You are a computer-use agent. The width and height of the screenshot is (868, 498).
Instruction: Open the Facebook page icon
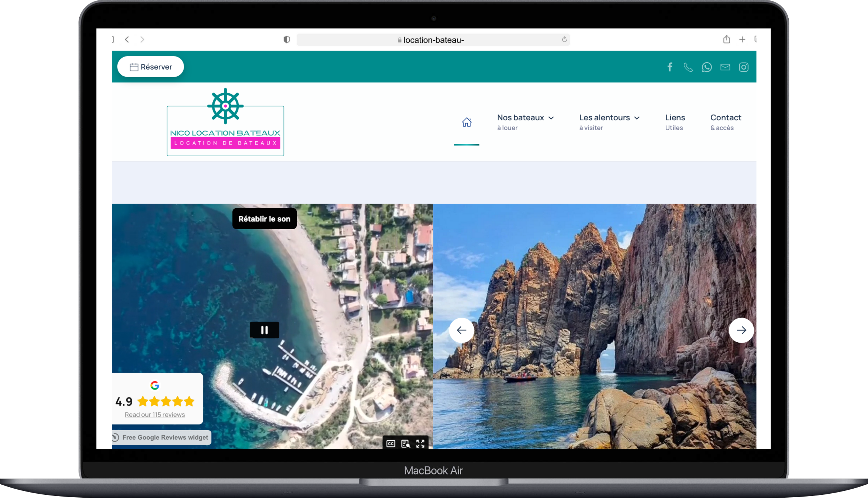[670, 67]
